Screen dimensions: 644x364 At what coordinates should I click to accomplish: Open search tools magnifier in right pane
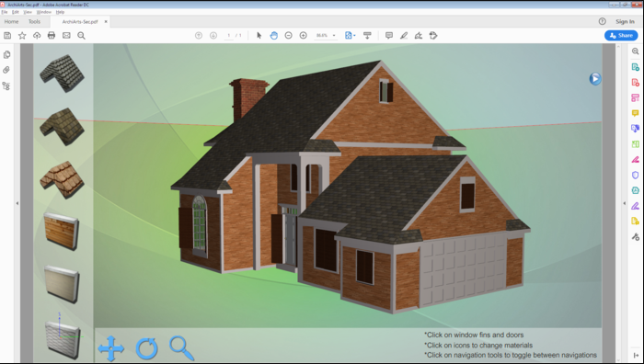point(635,51)
